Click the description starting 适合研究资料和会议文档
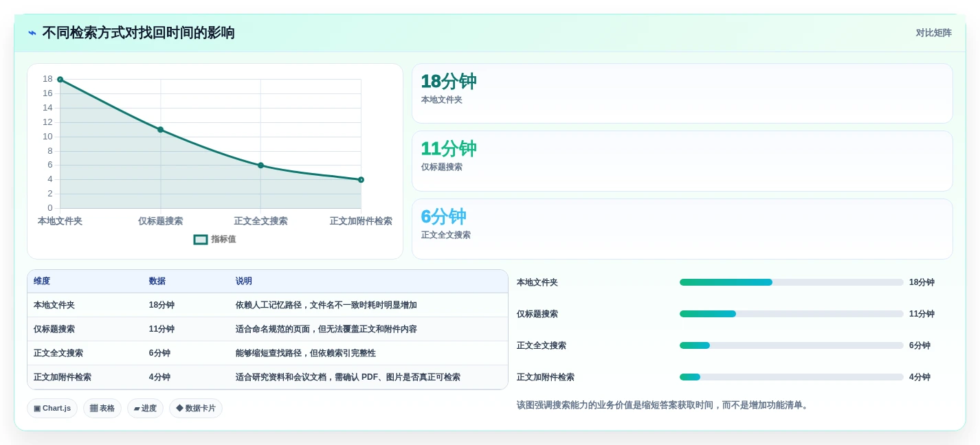Viewport: 980px width, 445px height. 348,378
